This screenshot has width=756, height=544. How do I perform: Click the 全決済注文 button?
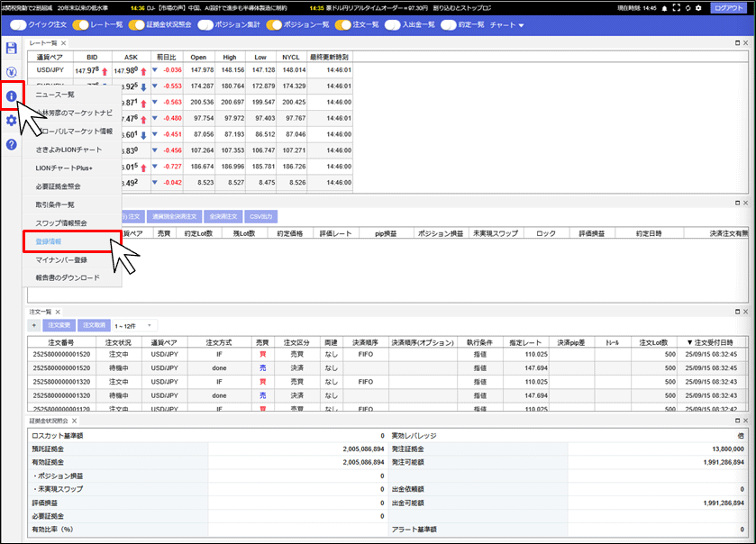pyautogui.click(x=222, y=216)
